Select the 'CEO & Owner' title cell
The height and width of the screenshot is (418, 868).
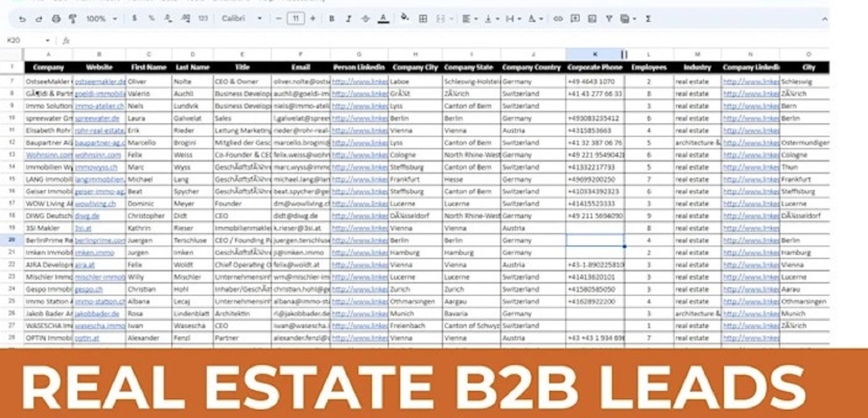242,81
